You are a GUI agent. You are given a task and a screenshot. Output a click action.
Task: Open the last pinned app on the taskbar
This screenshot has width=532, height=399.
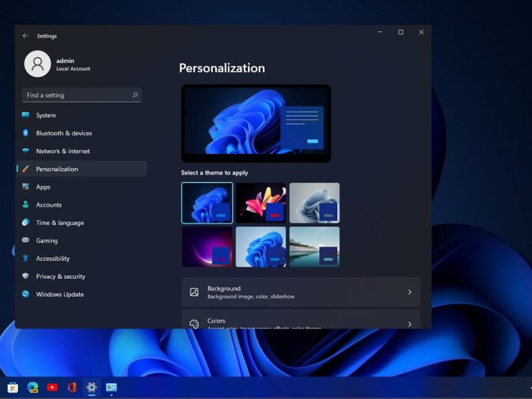111,387
